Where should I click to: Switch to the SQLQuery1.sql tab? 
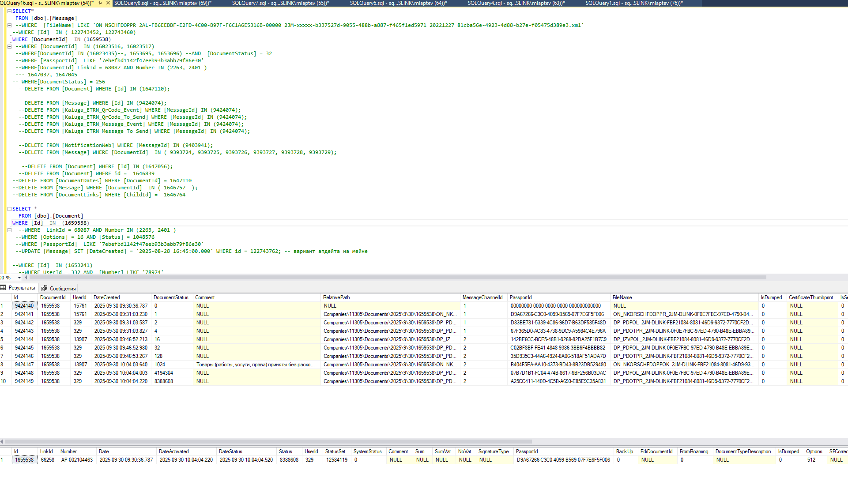634,3
